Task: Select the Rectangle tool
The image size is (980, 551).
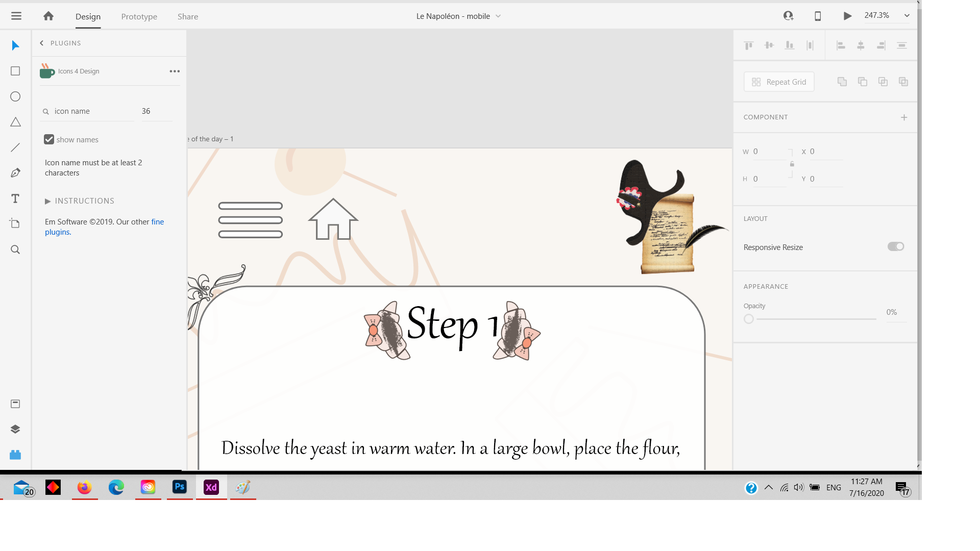Action: point(15,71)
